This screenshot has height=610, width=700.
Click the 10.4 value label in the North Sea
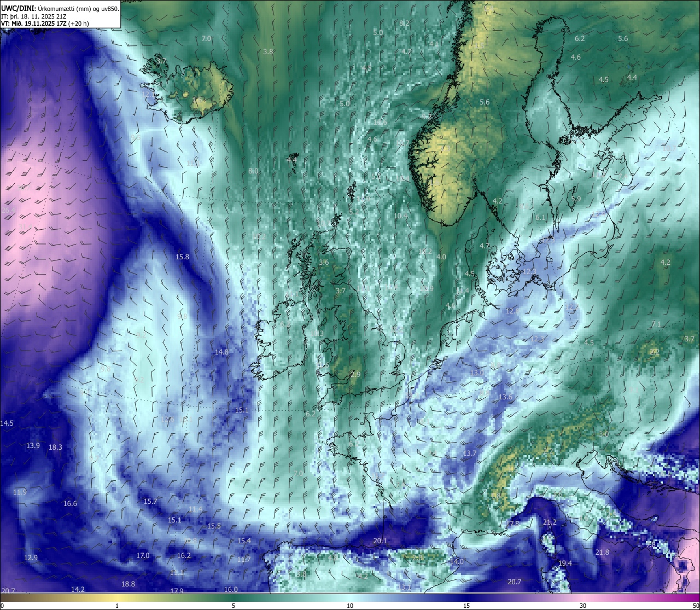(401, 216)
